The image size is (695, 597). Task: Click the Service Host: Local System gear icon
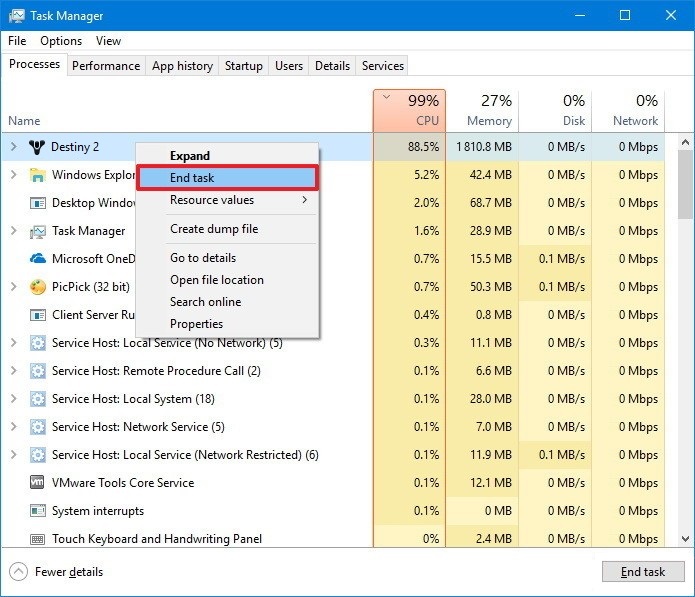(x=38, y=399)
